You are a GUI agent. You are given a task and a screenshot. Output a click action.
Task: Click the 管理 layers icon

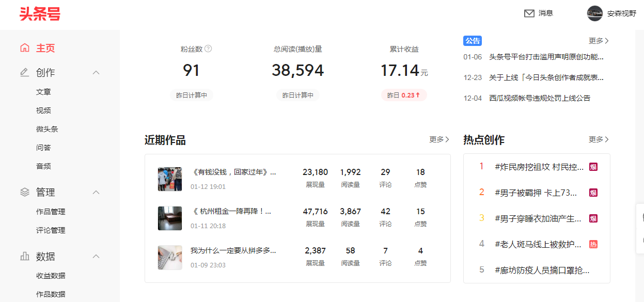[25, 192]
